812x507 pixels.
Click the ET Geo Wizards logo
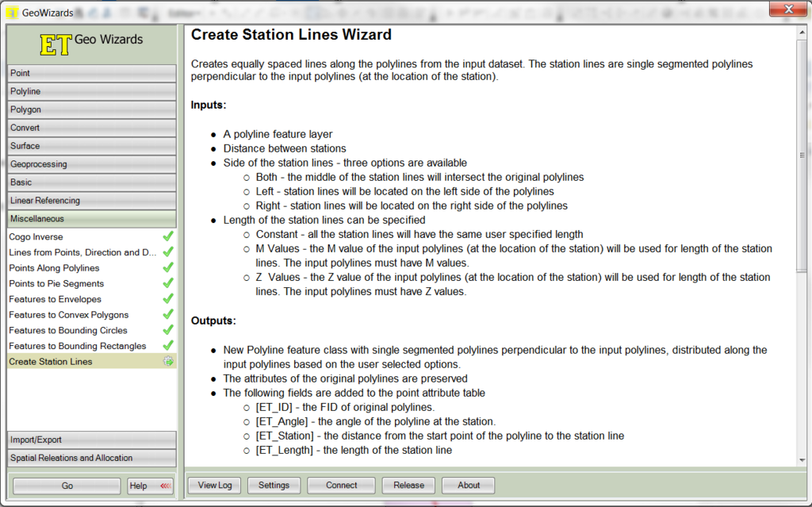click(x=91, y=43)
